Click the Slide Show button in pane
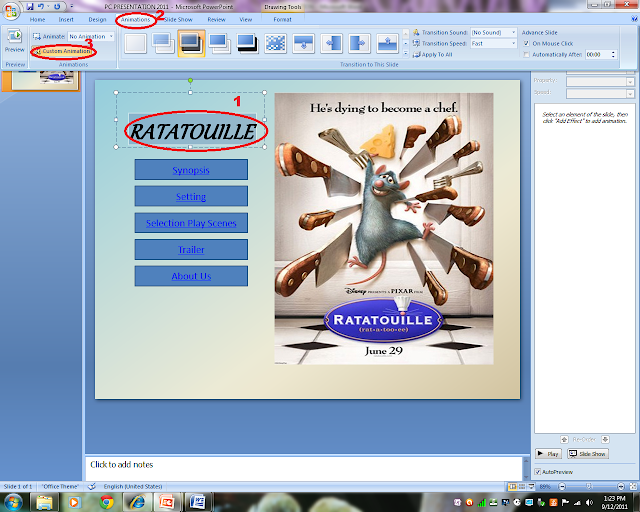The image size is (640, 512). pos(588,454)
